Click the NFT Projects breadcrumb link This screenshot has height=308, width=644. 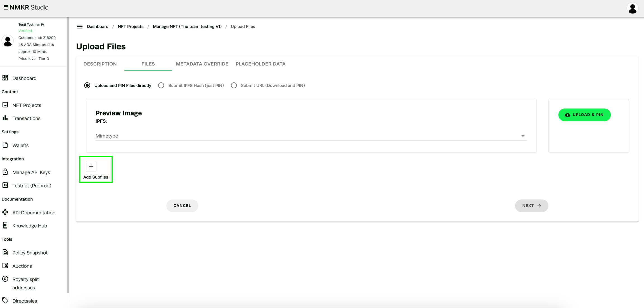[x=130, y=27]
